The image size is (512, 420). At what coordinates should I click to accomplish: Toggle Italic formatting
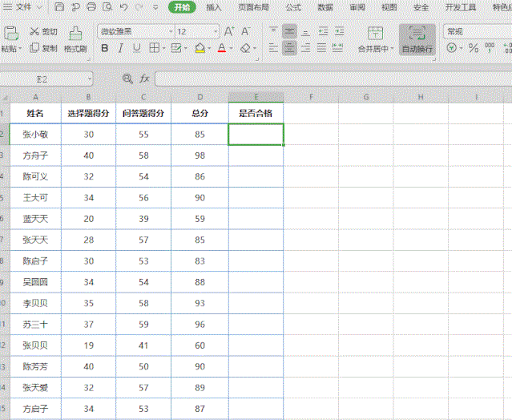pos(120,48)
